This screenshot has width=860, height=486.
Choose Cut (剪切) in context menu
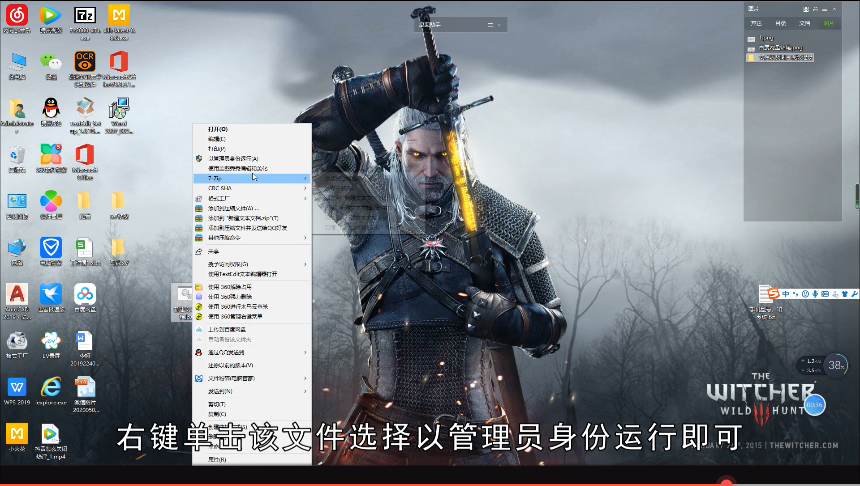(252, 404)
